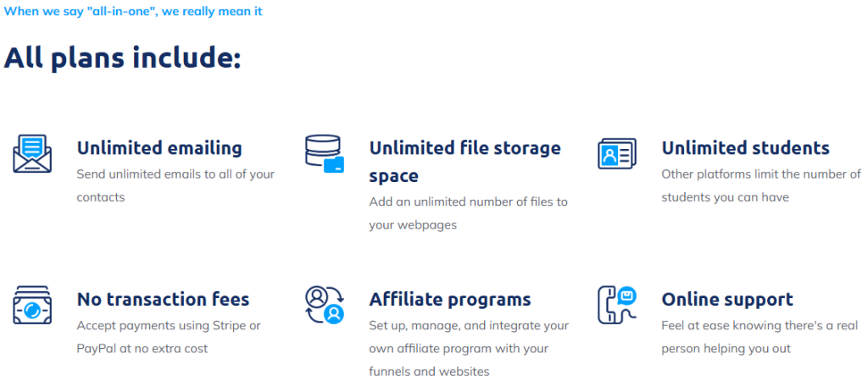Click the "All plans include:" title
This screenshot has width=868, height=381.
coord(123,58)
